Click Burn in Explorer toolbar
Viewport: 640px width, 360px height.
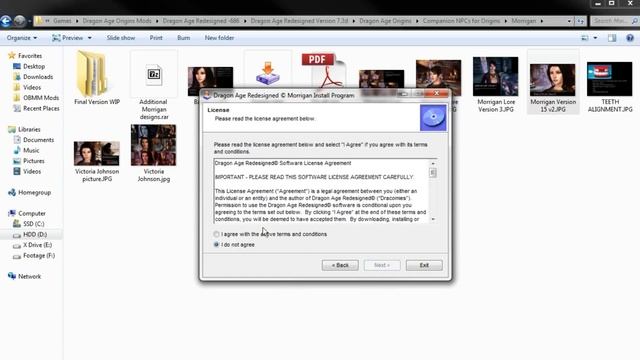coord(184,38)
